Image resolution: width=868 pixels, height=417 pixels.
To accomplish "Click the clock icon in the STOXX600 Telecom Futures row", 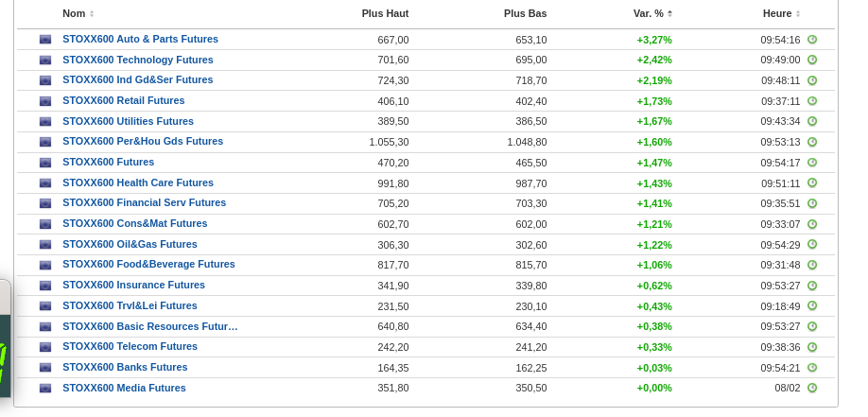I will (x=812, y=347).
